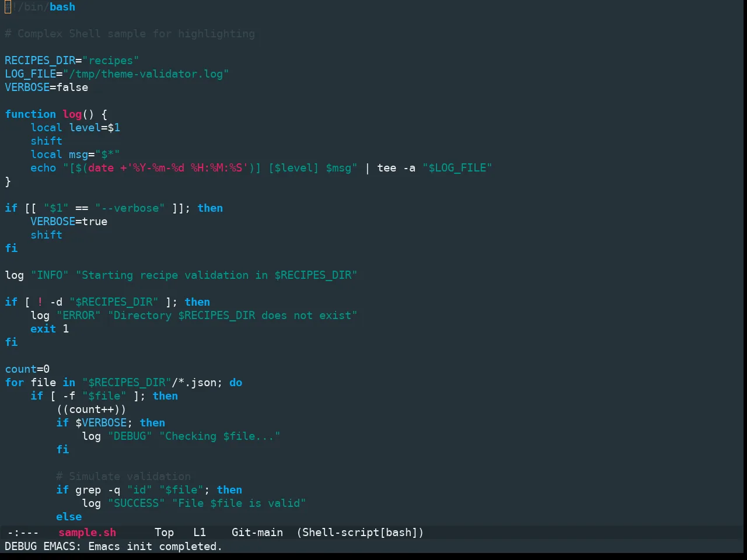Click the 'tee -a' command

[396, 168]
